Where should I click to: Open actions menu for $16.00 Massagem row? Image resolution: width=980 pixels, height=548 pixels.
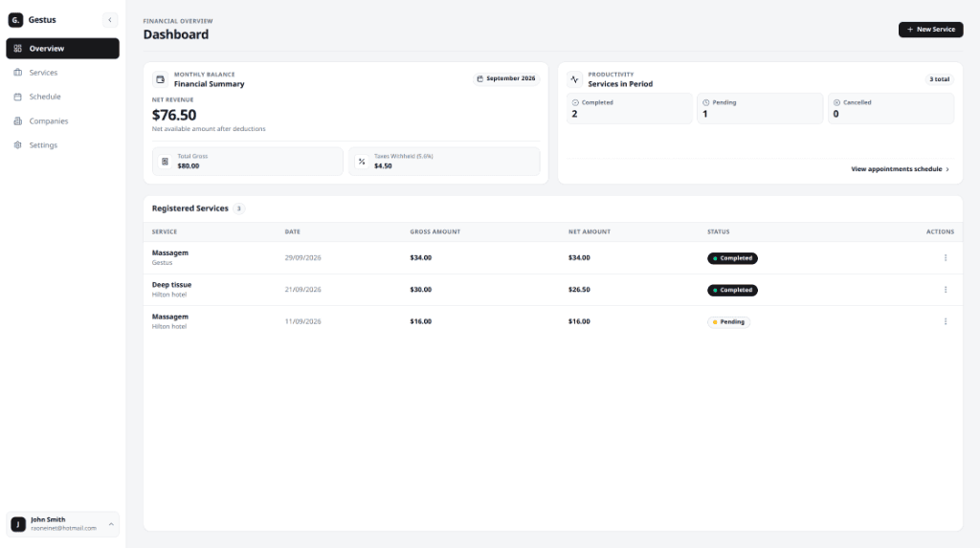(x=946, y=321)
